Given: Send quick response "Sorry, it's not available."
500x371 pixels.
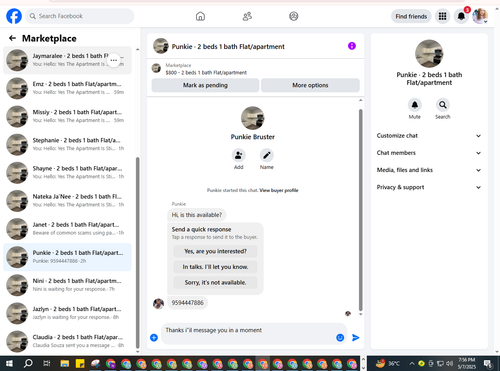Looking at the screenshot, I should coord(215,282).
